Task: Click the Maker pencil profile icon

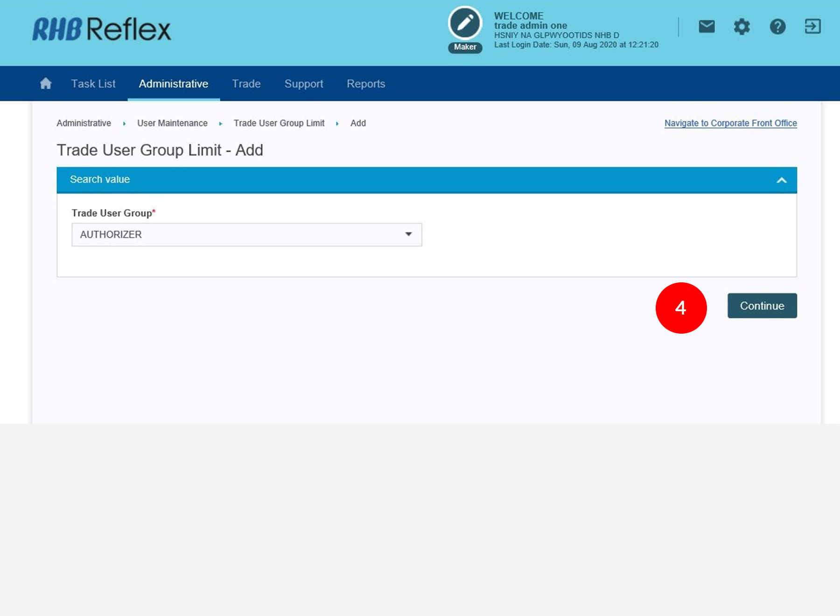Action: [x=465, y=23]
